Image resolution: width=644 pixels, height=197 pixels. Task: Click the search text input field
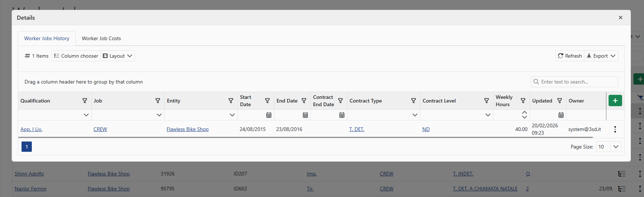pos(577,82)
